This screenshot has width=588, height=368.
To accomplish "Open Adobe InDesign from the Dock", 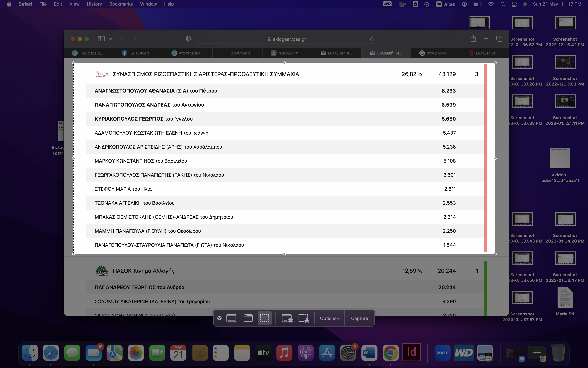I will (412, 352).
